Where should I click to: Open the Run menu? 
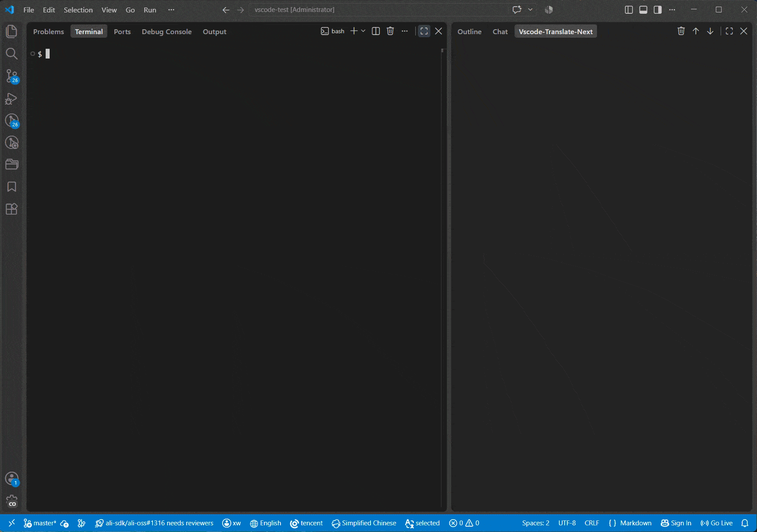(150, 10)
